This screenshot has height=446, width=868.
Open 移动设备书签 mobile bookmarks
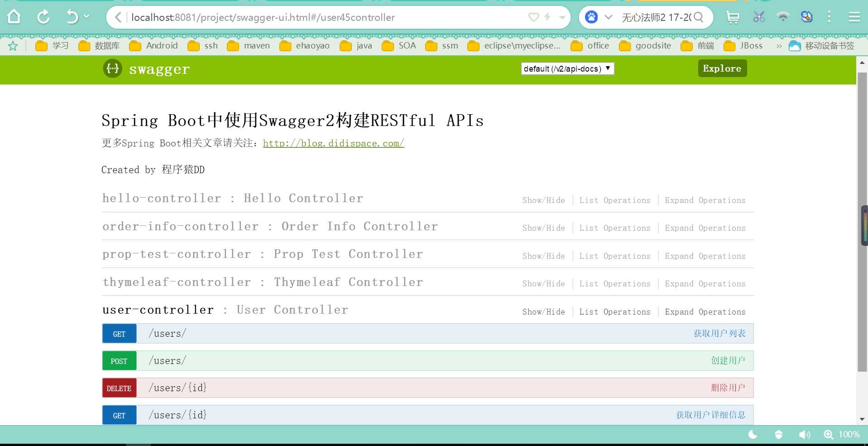click(821, 46)
